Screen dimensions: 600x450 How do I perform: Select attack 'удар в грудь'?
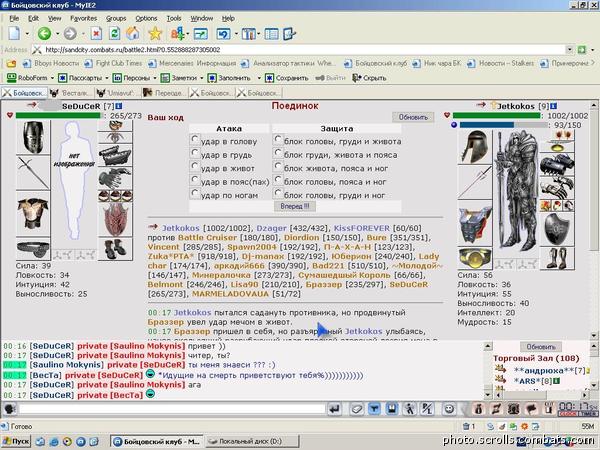(x=195, y=153)
